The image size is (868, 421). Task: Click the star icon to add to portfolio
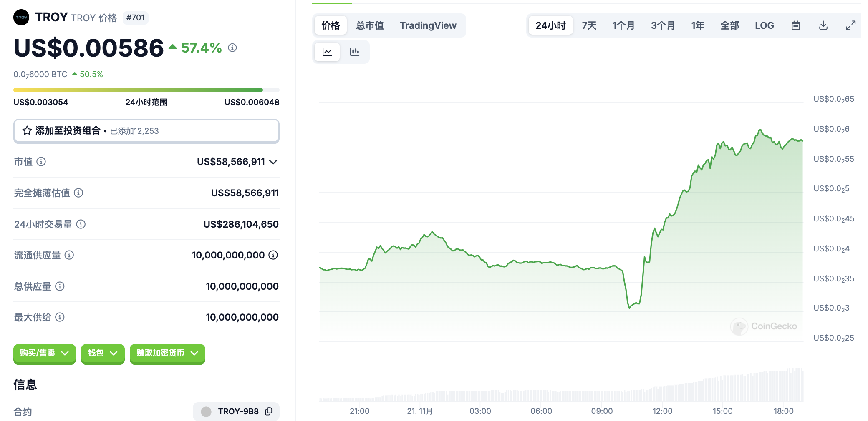pos(27,131)
